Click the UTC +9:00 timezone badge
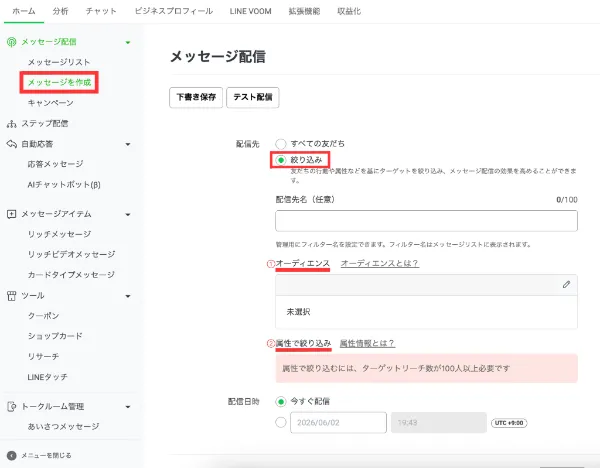Image resolution: width=600 pixels, height=468 pixels. tap(509, 423)
